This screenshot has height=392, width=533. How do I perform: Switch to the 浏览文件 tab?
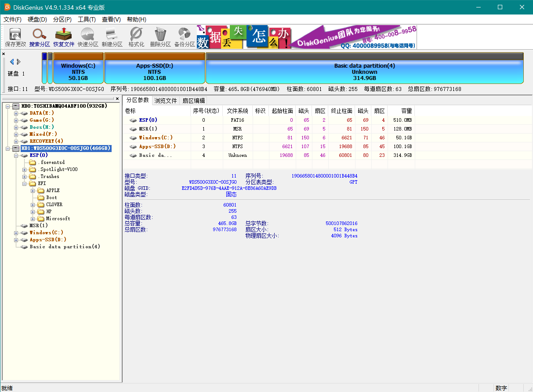166,101
